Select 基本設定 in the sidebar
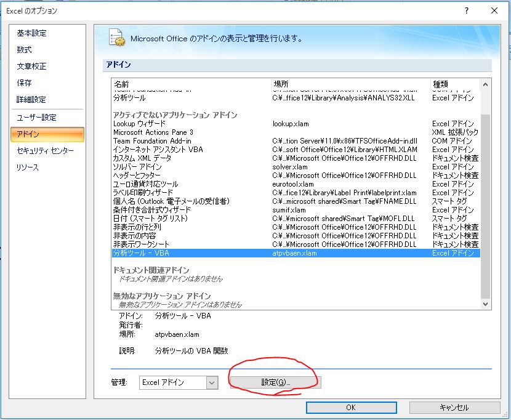511x420 pixels. click(32, 33)
